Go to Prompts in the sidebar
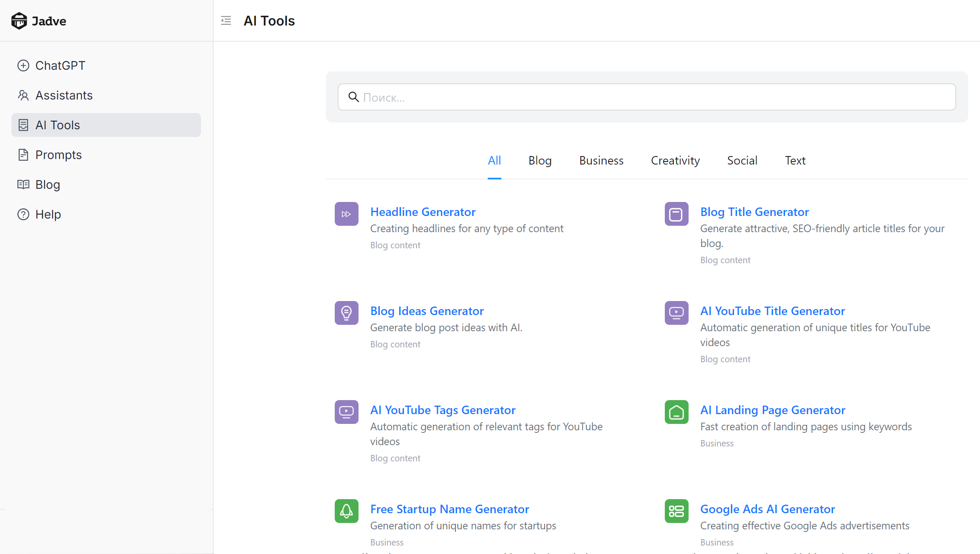 tap(58, 155)
